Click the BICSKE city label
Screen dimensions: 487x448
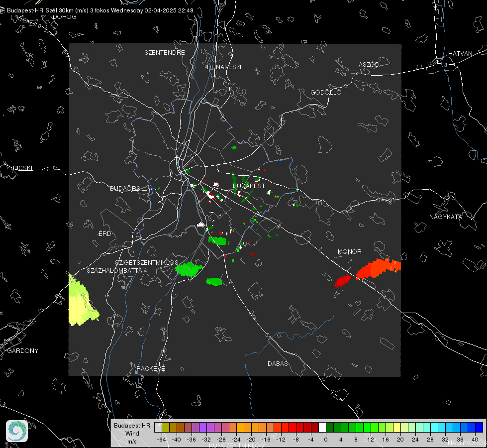click(x=23, y=168)
